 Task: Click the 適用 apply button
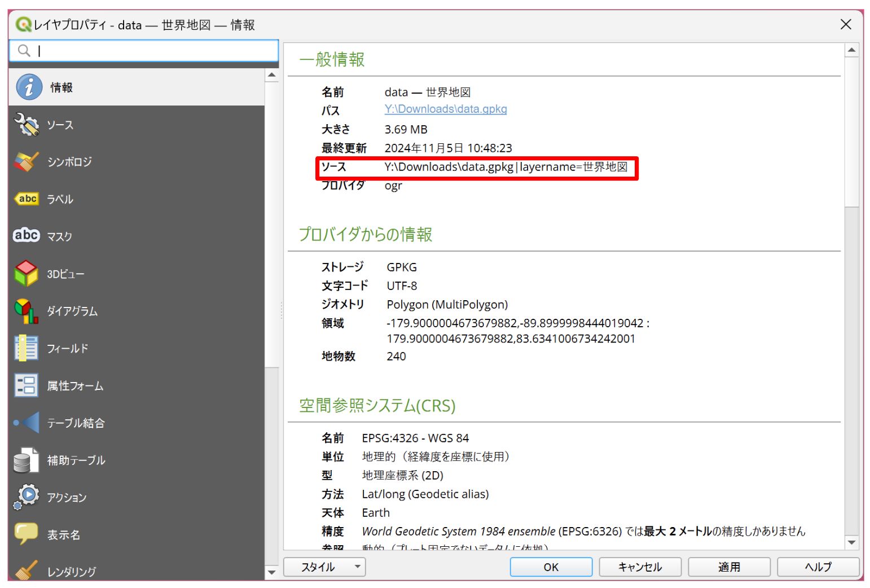[x=730, y=567]
